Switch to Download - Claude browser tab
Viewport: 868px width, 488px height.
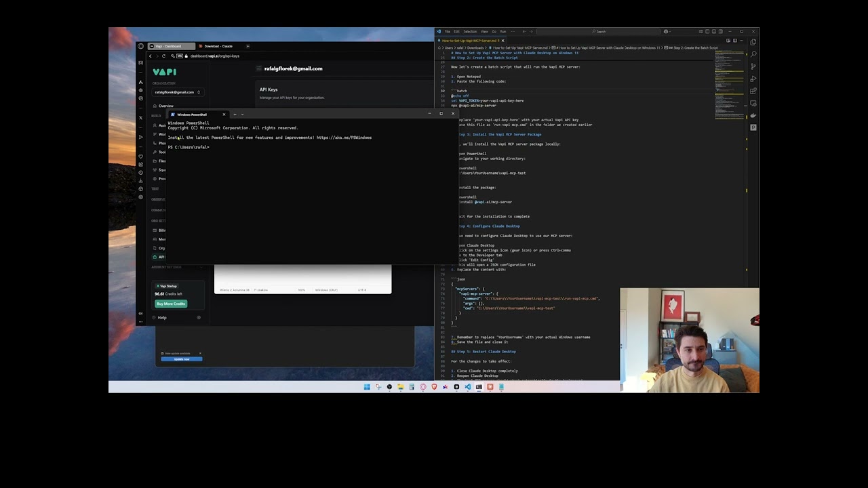(x=218, y=46)
